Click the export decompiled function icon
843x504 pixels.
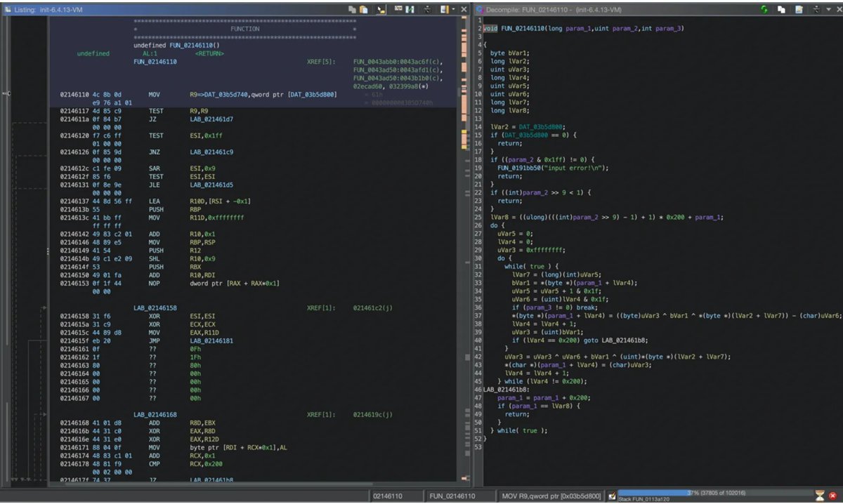(799, 8)
